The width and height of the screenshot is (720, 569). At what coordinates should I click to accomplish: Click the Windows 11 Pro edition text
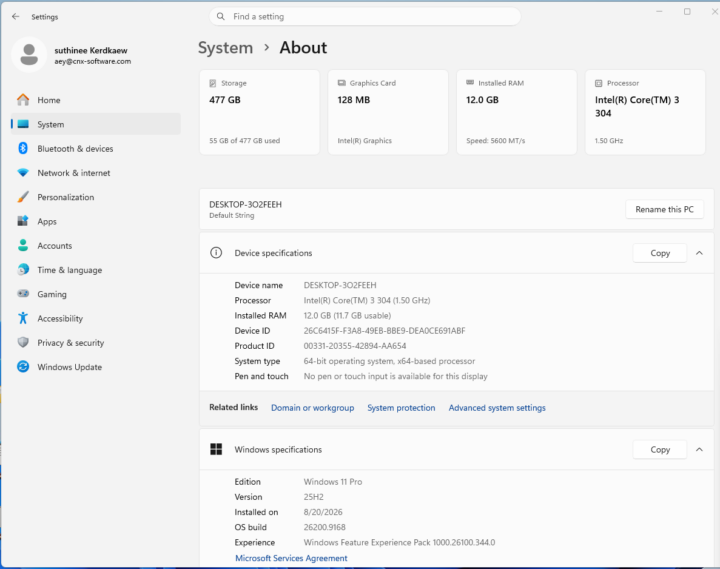332,481
